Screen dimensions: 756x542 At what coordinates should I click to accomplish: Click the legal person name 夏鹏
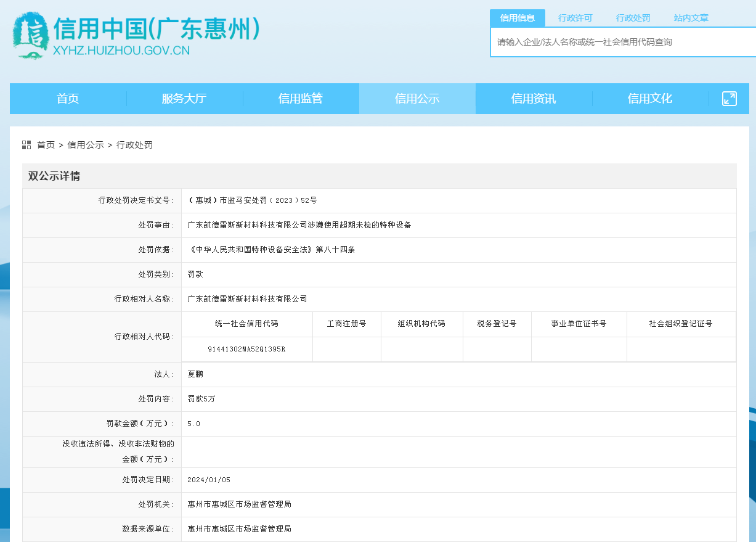[x=195, y=374]
